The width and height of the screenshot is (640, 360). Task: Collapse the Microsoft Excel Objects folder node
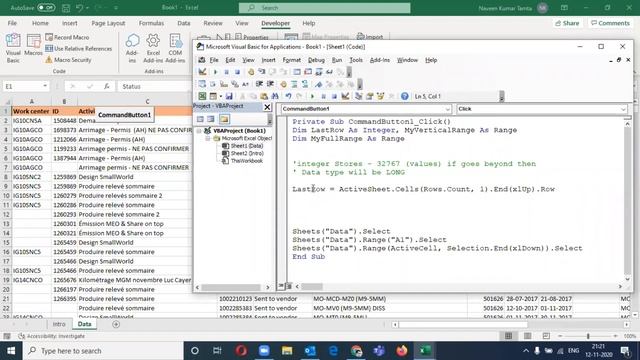[x=207, y=138]
